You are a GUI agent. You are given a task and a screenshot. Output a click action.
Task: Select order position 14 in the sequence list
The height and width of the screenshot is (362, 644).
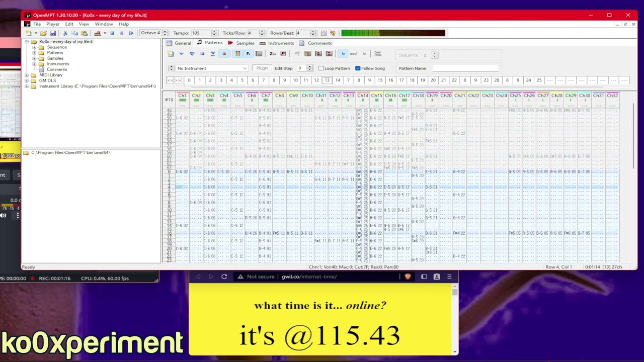338,80
